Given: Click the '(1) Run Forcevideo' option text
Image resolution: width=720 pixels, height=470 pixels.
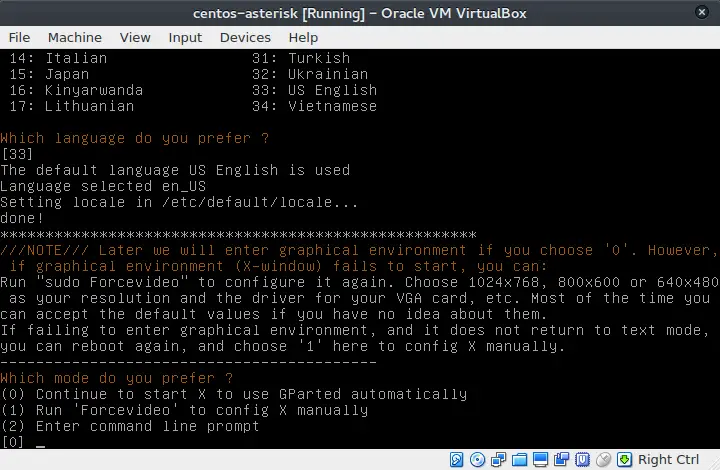Looking at the screenshot, I should (x=185, y=410).
